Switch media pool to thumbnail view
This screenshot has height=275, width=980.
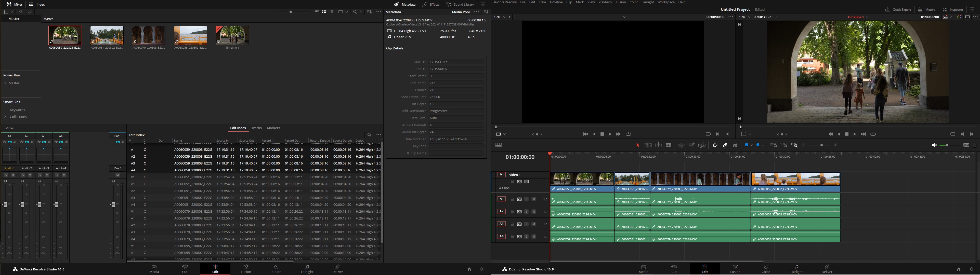[324, 12]
